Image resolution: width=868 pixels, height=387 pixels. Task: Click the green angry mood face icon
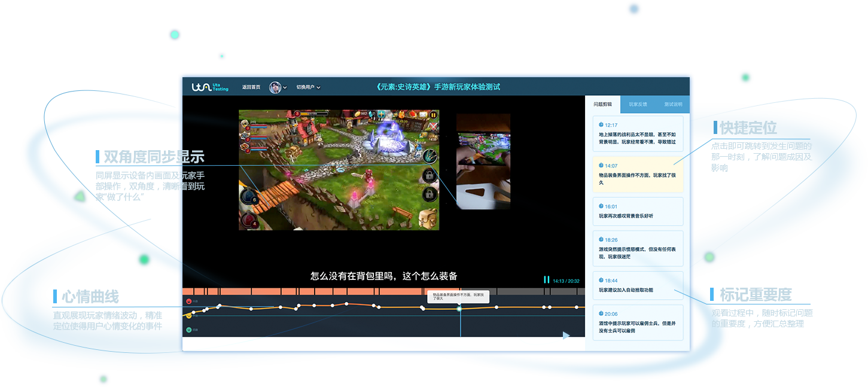coord(189,330)
